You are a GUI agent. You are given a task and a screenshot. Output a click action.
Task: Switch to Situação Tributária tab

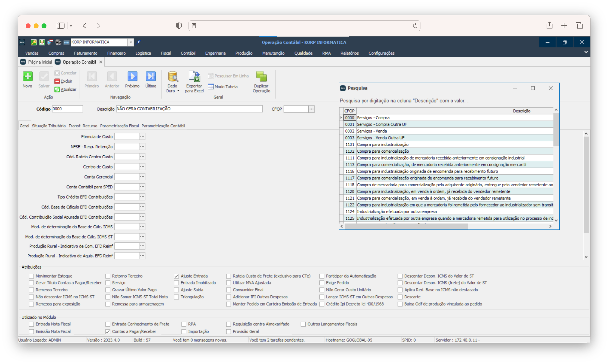(x=49, y=126)
